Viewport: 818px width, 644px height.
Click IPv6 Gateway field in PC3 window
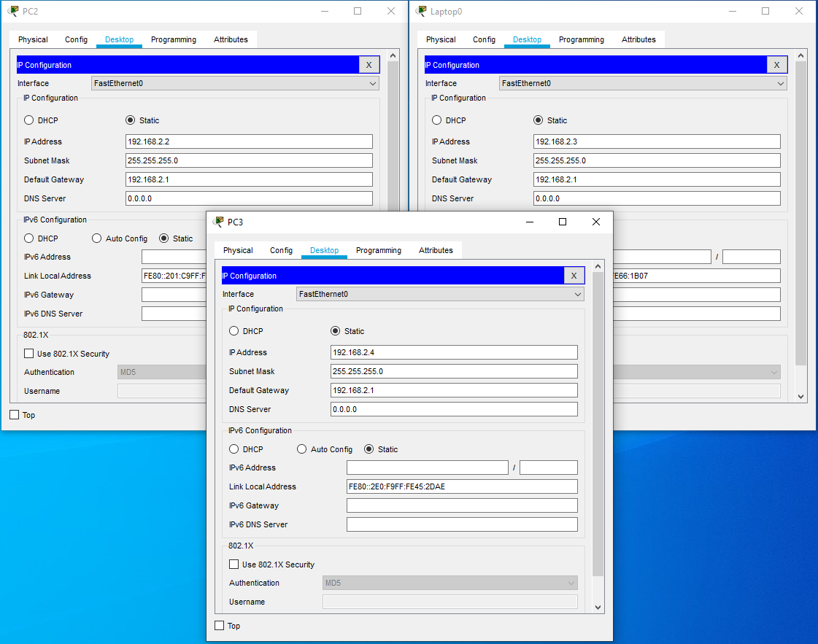tap(462, 505)
